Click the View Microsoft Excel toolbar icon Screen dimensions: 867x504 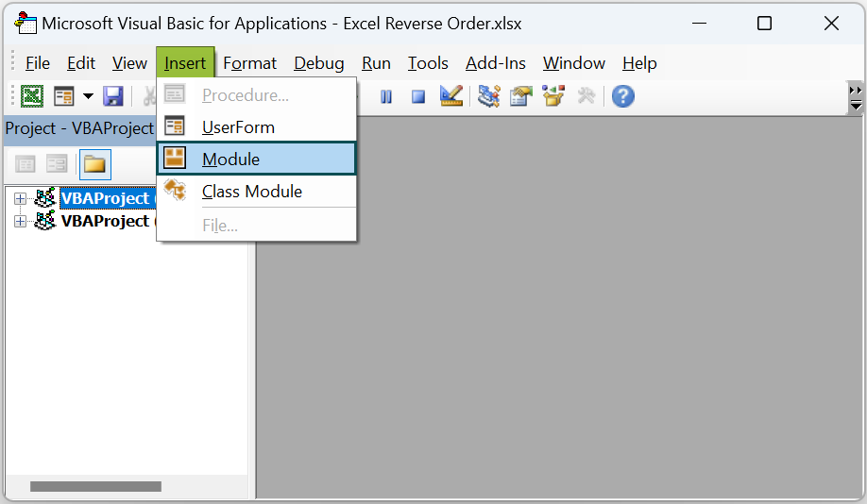[x=32, y=96]
